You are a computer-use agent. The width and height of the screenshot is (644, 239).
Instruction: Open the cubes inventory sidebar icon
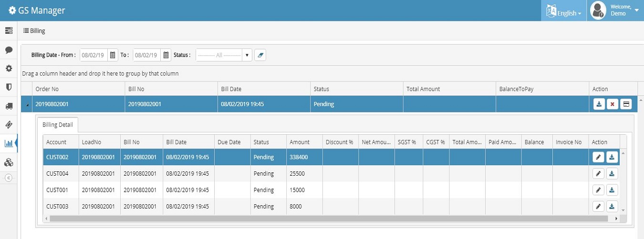point(9,162)
